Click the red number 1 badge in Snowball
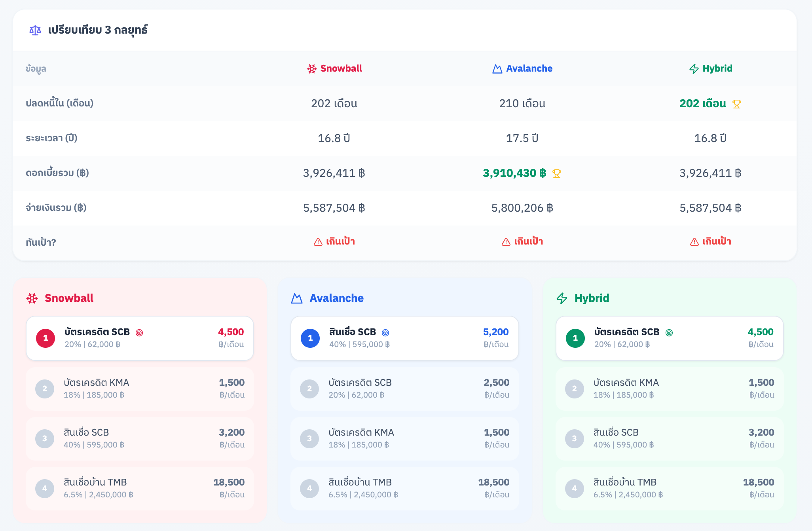 [46, 338]
